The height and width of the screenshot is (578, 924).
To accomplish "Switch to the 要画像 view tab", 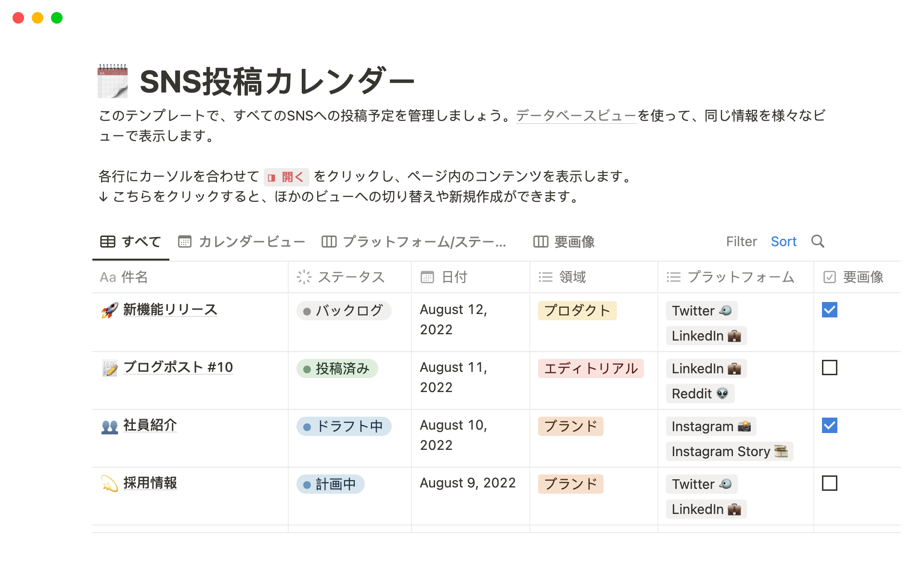I will tap(564, 241).
